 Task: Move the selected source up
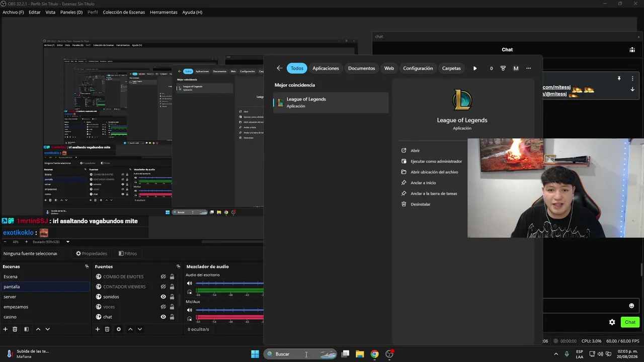click(130, 329)
